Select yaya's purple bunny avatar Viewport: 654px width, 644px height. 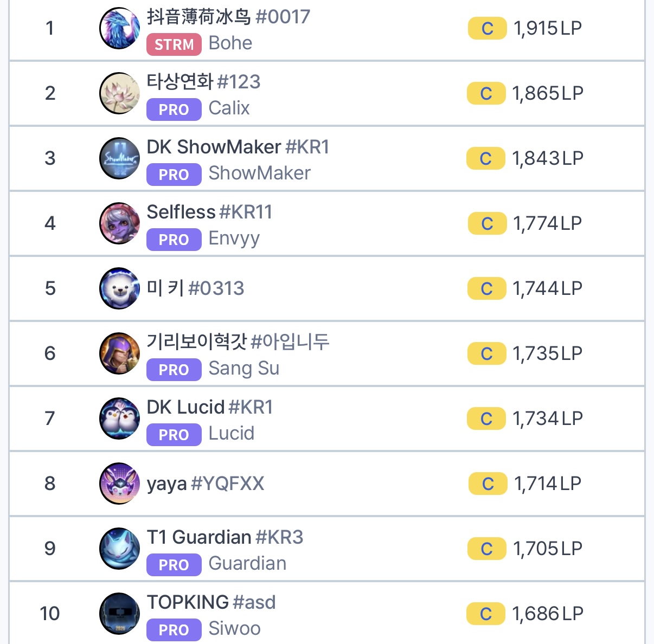(x=120, y=484)
